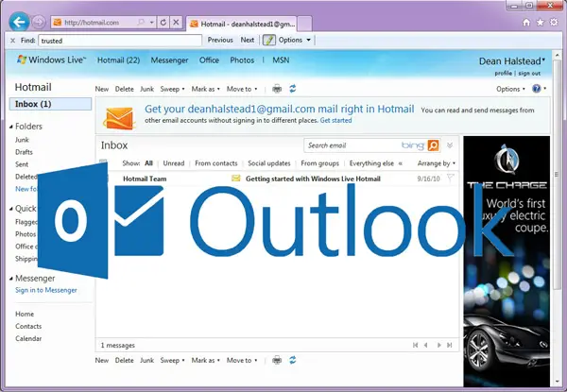Image resolution: width=567 pixels, height=392 pixels.
Task: Go to first page of messages
Action: pyautogui.click(x=416, y=345)
